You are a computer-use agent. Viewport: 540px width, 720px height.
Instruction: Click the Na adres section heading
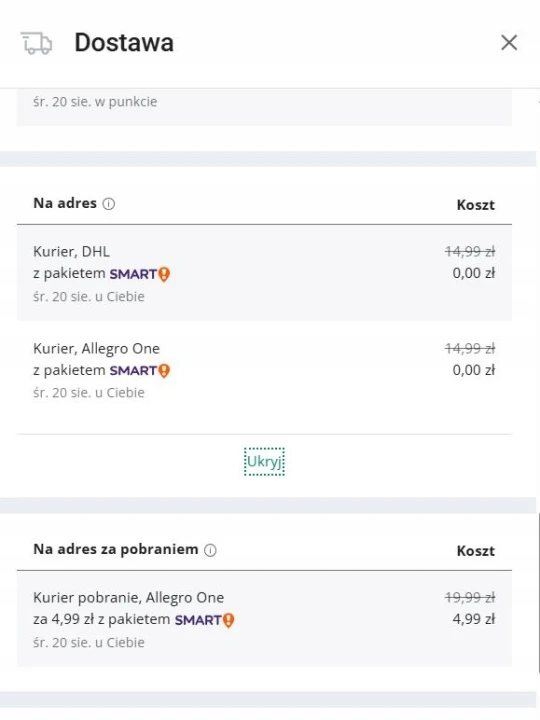(x=65, y=203)
